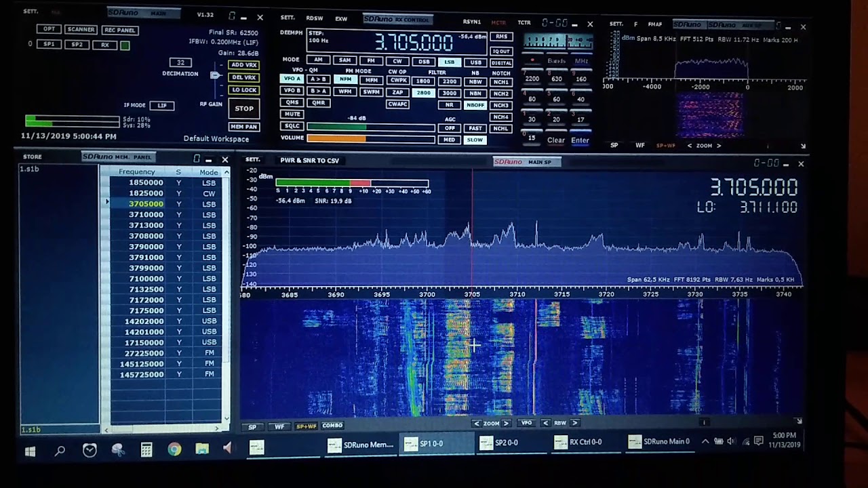The image size is (868, 488).
Task: Open the REC PANEL
Action: click(120, 30)
